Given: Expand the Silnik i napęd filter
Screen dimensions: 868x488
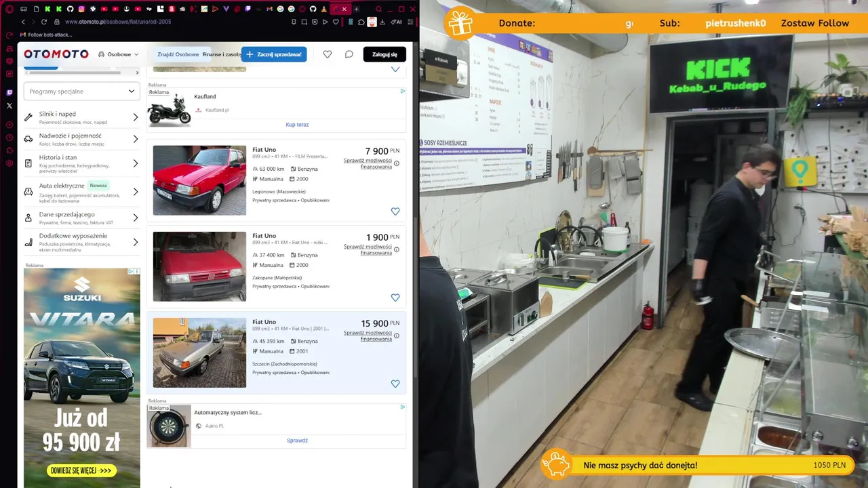Looking at the screenshot, I should click(x=82, y=117).
